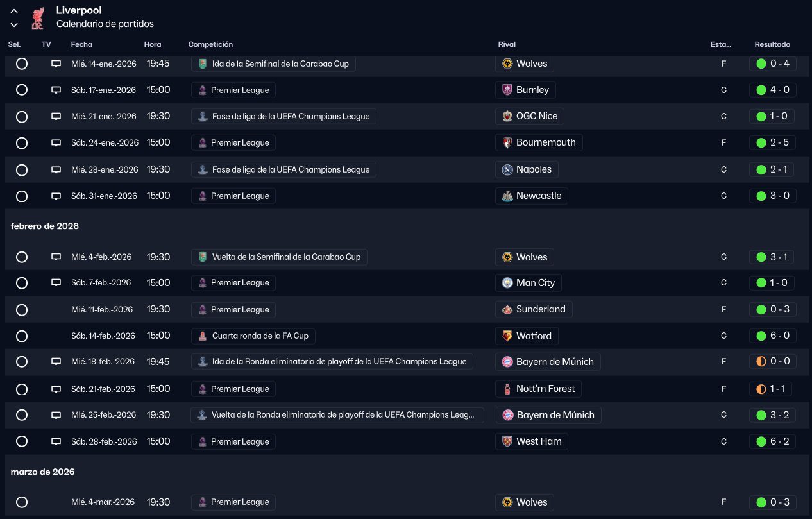Click the green result indicator for Napoles match
Screen dimensions: 812x519
[761, 169]
